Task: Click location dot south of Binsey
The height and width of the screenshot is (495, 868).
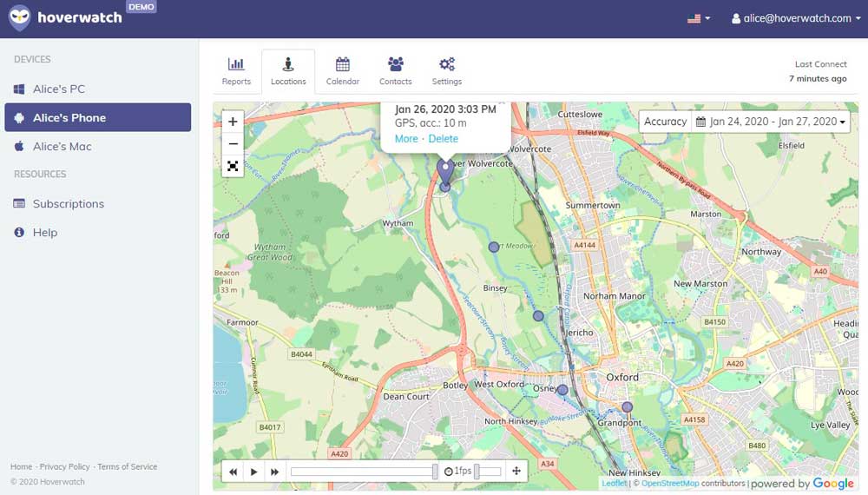Action: (538, 315)
